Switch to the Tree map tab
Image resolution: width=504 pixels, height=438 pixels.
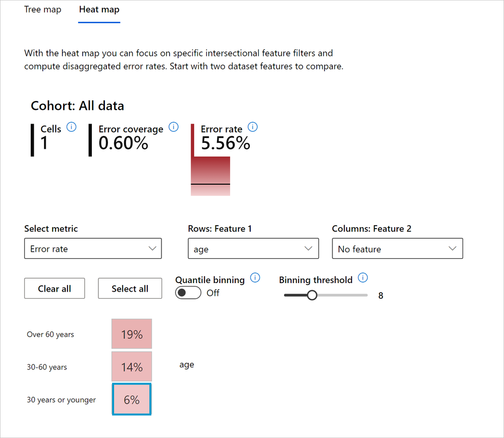coord(43,10)
